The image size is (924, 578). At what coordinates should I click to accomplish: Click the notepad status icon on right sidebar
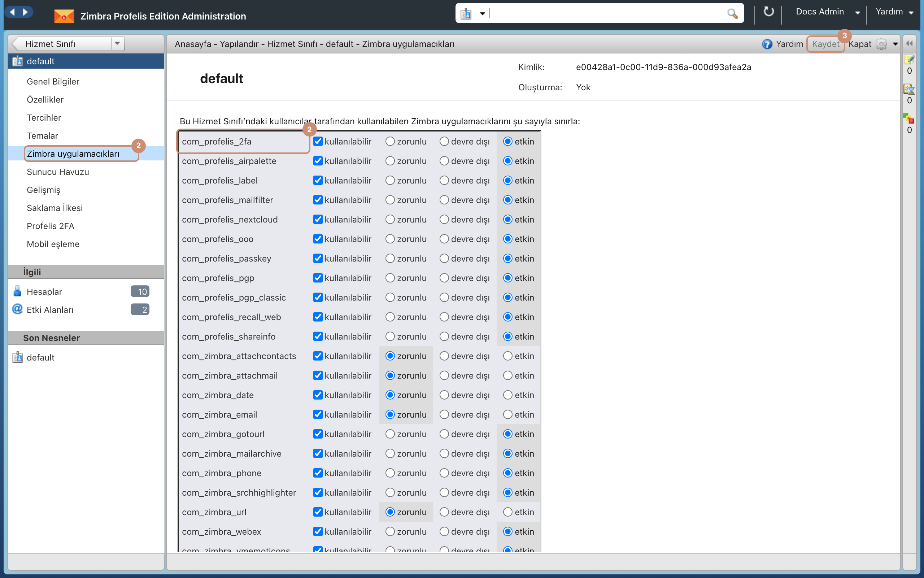tap(909, 59)
